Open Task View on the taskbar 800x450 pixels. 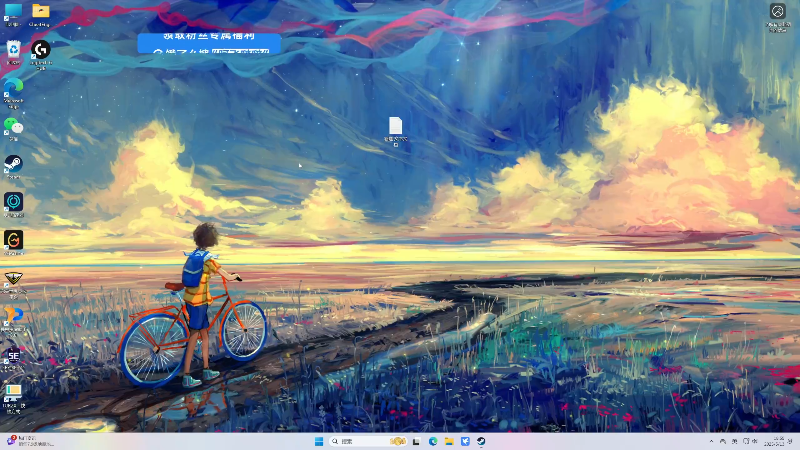pyautogui.click(x=416, y=441)
